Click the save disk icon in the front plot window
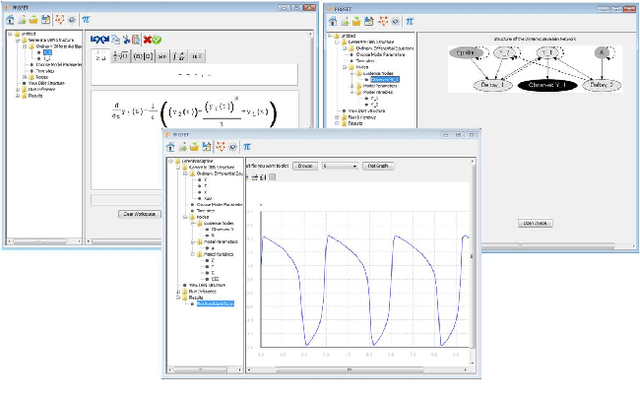The width and height of the screenshot is (640, 410). pos(207,147)
